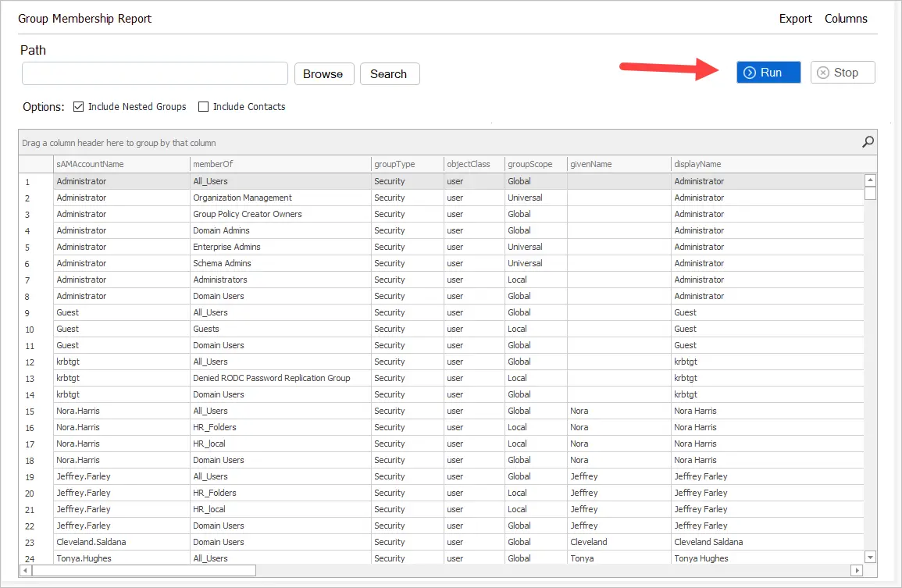Select HR_Folders cell in row 20
This screenshot has height=588, width=902.
pos(280,493)
